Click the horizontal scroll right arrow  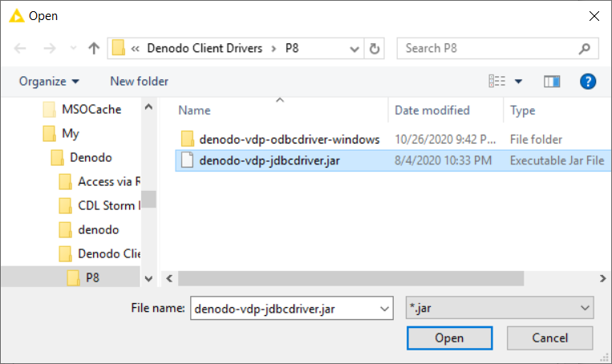click(602, 278)
